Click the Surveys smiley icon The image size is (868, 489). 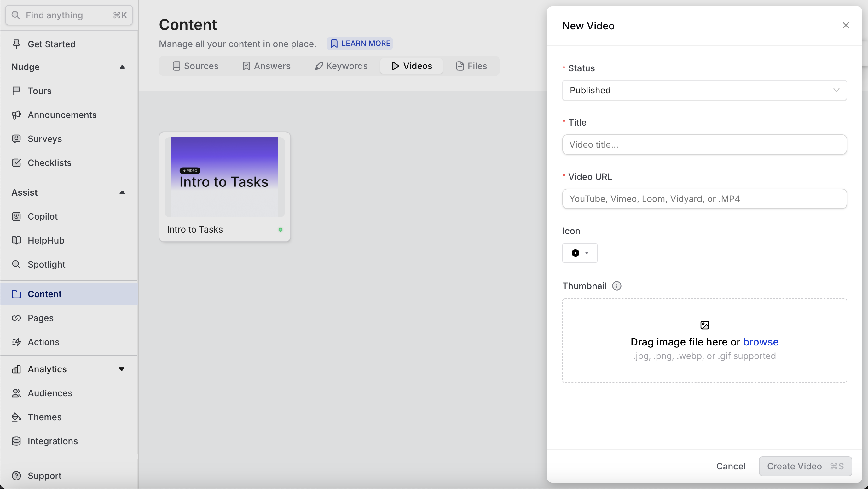[16, 138]
